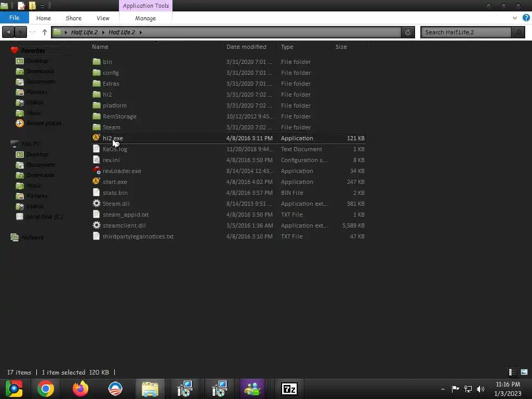Select the hl2.exe lambda icon
Screen dimensions: 532x399
[x=96, y=137]
